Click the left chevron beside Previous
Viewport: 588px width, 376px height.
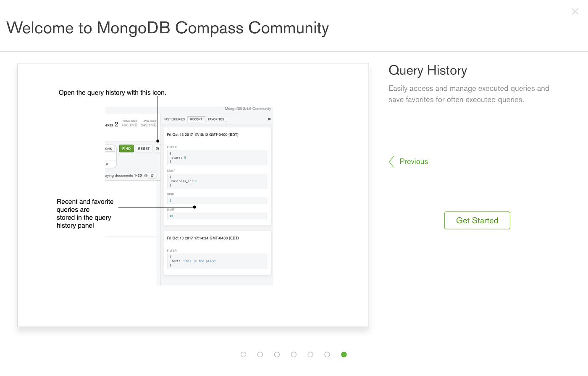pos(391,161)
